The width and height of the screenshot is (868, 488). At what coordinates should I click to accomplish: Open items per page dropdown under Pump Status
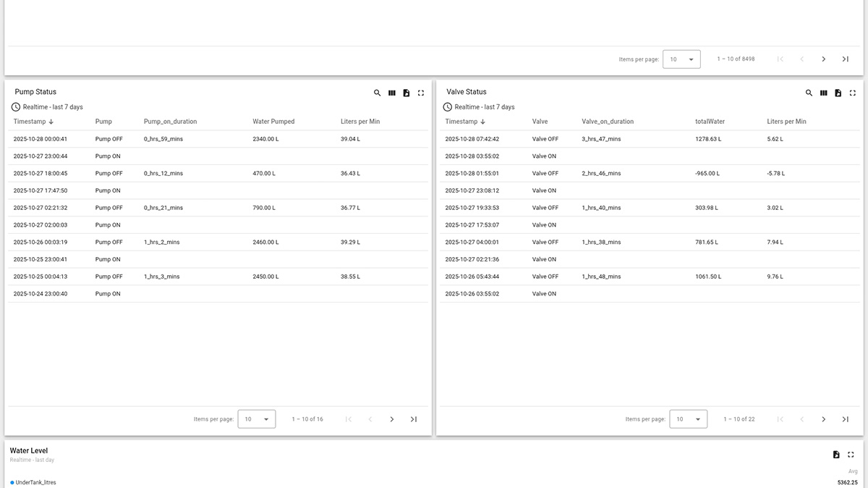tap(257, 418)
